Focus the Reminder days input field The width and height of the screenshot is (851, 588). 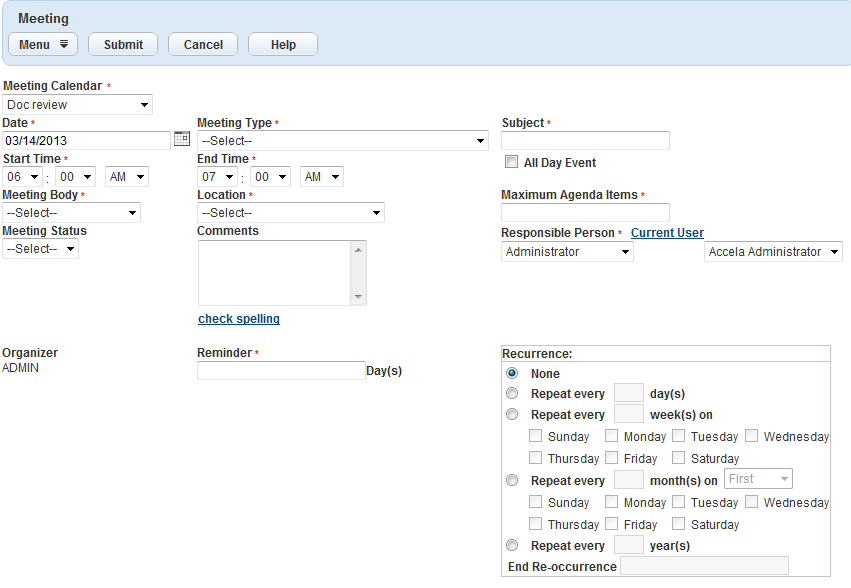tap(281, 371)
